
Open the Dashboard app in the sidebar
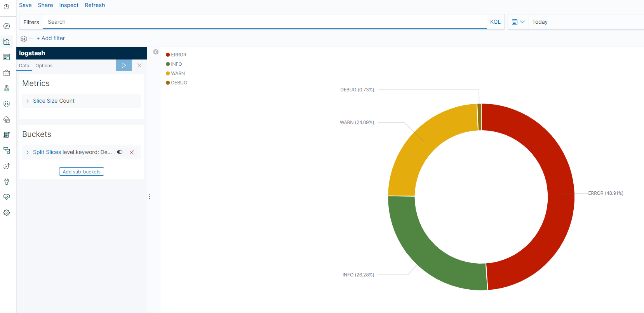tap(7, 57)
